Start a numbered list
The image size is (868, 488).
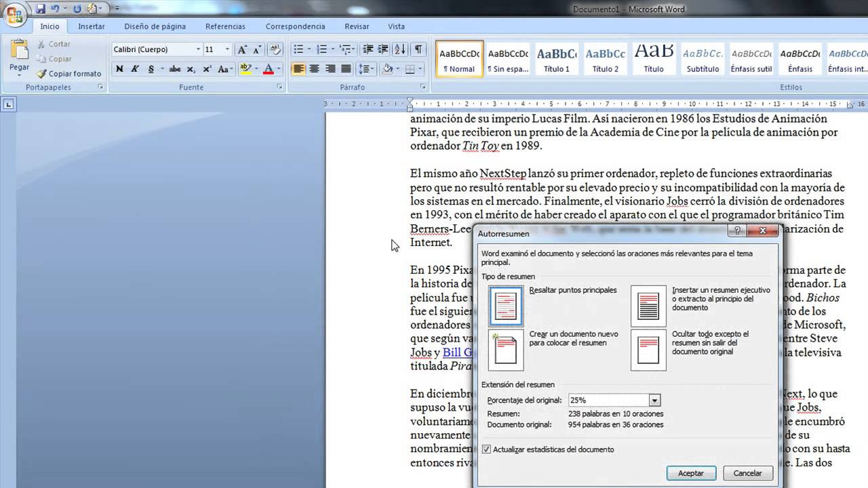pyautogui.click(x=322, y=49)
